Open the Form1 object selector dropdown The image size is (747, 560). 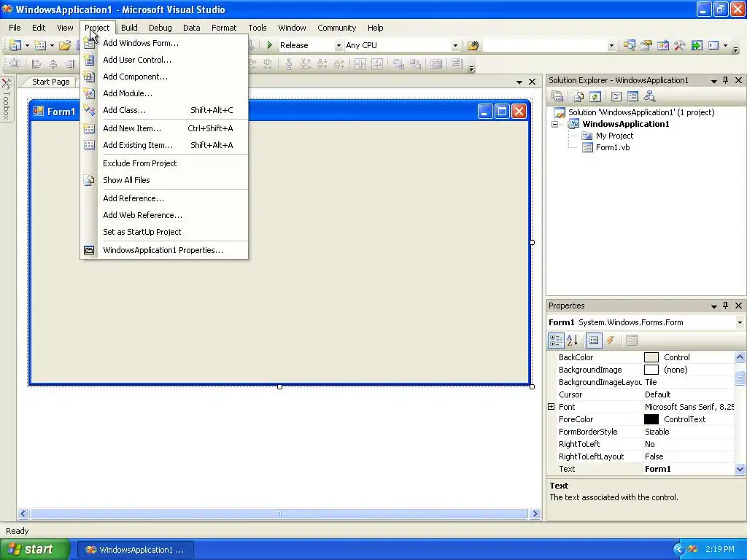coord(740,322)
